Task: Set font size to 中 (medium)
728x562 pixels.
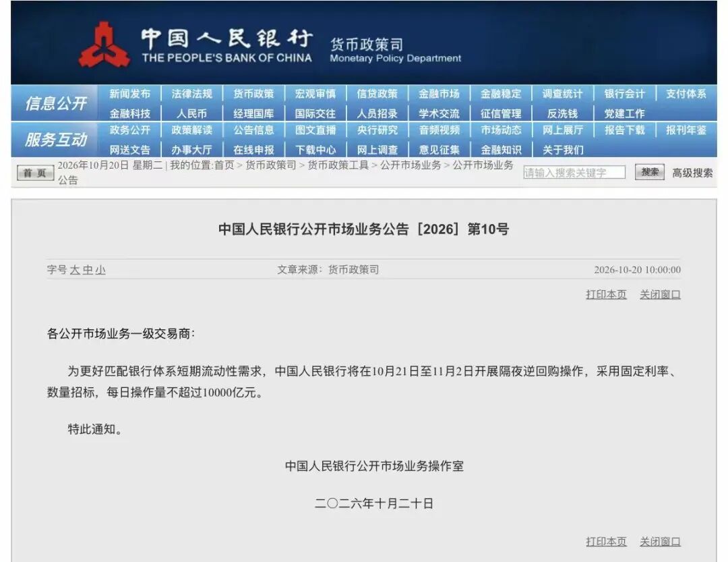Action: 87,270
